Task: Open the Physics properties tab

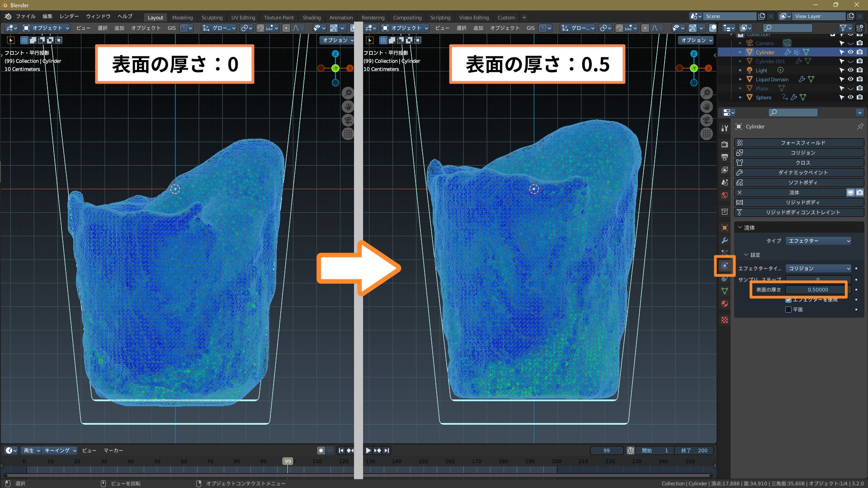Action: tap(724, 266)
